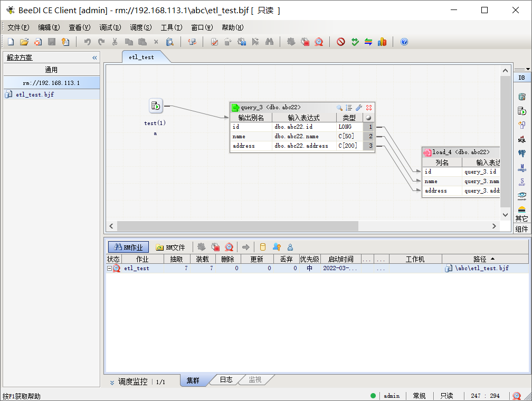
Task: Select the 组件 palette category
Action: point(522,229)
